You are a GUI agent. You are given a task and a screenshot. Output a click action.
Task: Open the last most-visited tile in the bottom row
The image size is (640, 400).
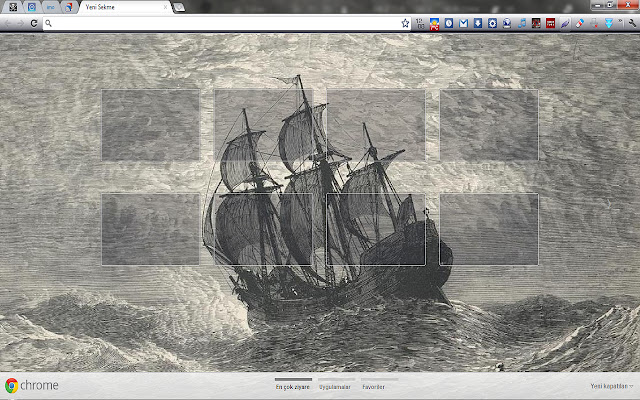pyautogui.click(x=489, y=229)
